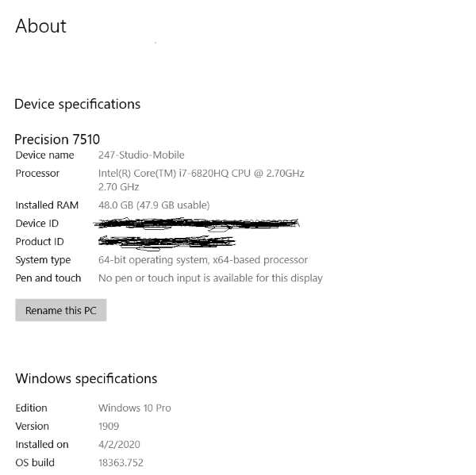Select the device name value 247-Studio-Mobile
This screenshot has width=476, height=475.
point(141,155)
